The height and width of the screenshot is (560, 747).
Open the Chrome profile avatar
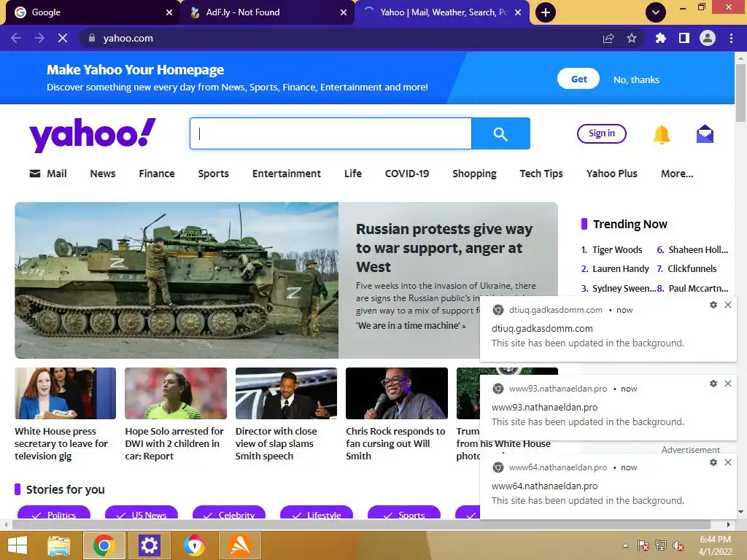pos(708,38)
